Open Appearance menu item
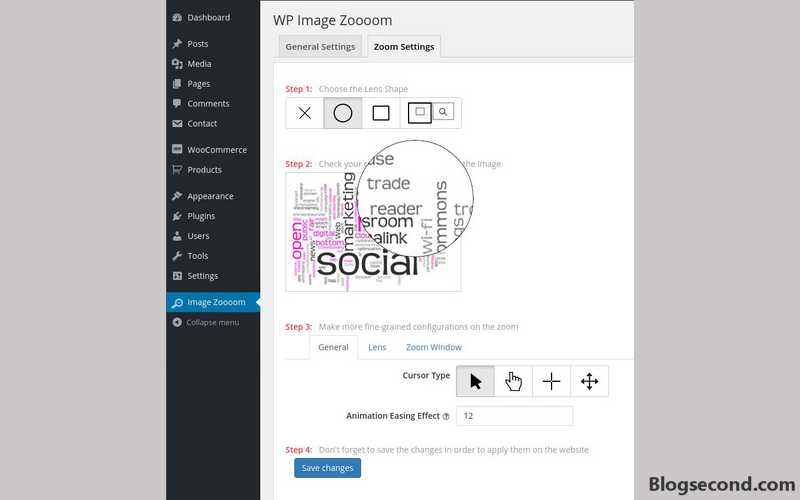The height and width of the screenshot is (500, 800). pos(213,196)
